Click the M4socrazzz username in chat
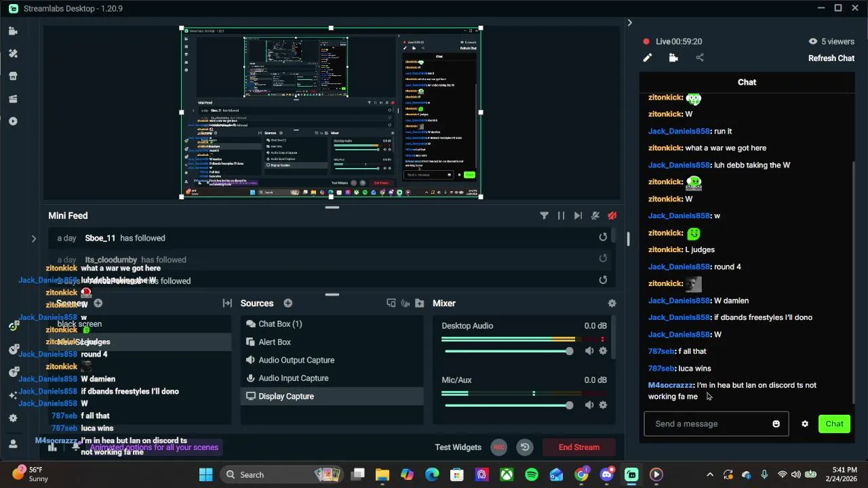The width and height of the screenshot is (868, 488). point(671,386)
